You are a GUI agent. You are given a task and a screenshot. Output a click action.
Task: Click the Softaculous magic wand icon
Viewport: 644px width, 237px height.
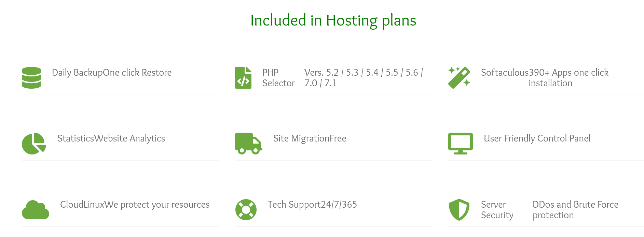point(459,78)
